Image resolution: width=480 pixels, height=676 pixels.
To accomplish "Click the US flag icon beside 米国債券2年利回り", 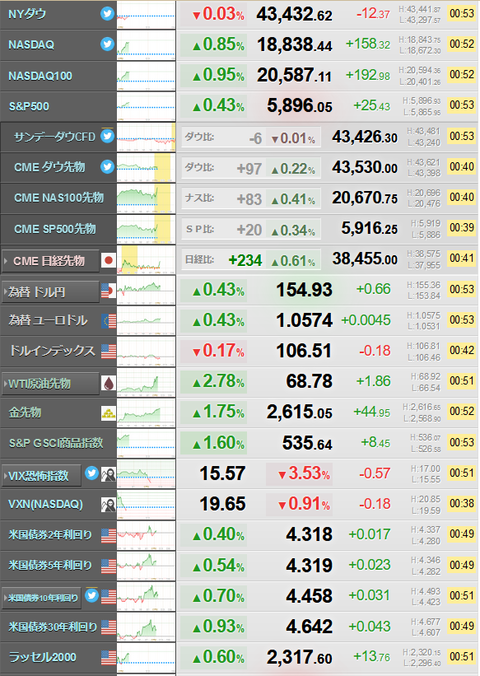I will coord(109,535).
